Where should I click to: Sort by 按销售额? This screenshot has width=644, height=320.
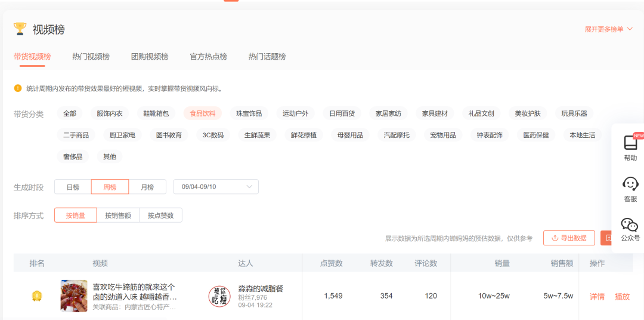point(118,216)
